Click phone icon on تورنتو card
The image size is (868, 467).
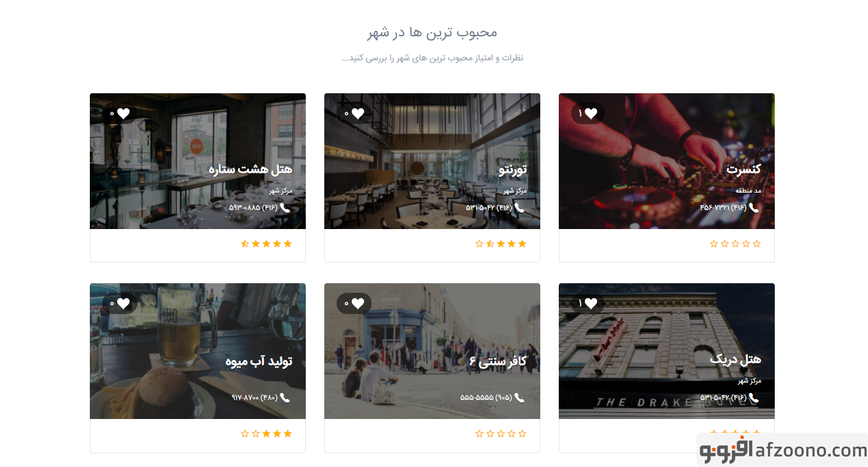point(520,208)
